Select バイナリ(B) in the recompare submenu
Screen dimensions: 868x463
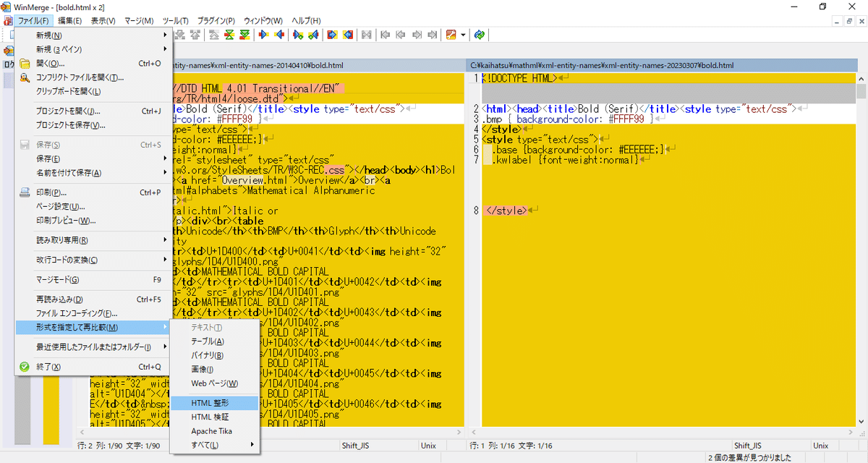pyautogui.click(x=214, y=355)
